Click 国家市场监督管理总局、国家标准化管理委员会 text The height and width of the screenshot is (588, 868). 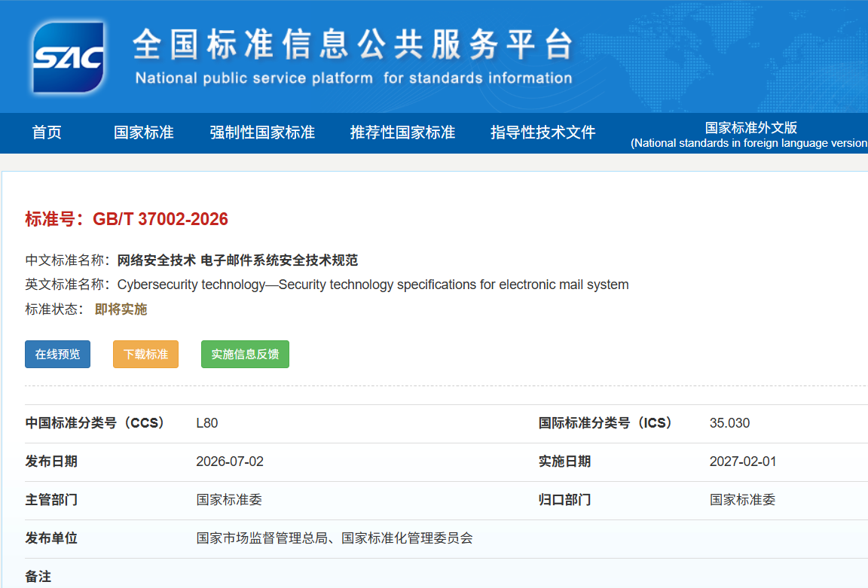coord(335,538)
